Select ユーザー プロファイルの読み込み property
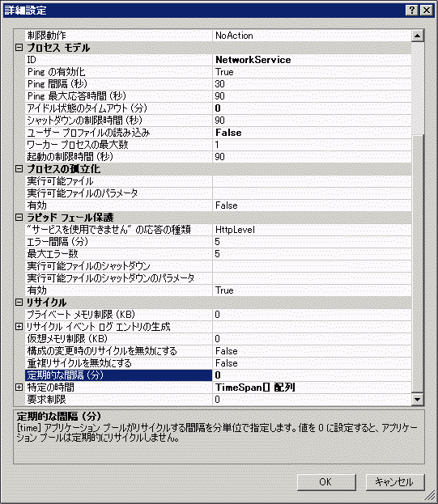Screen dimensions: 438x504 pos(119,133)
